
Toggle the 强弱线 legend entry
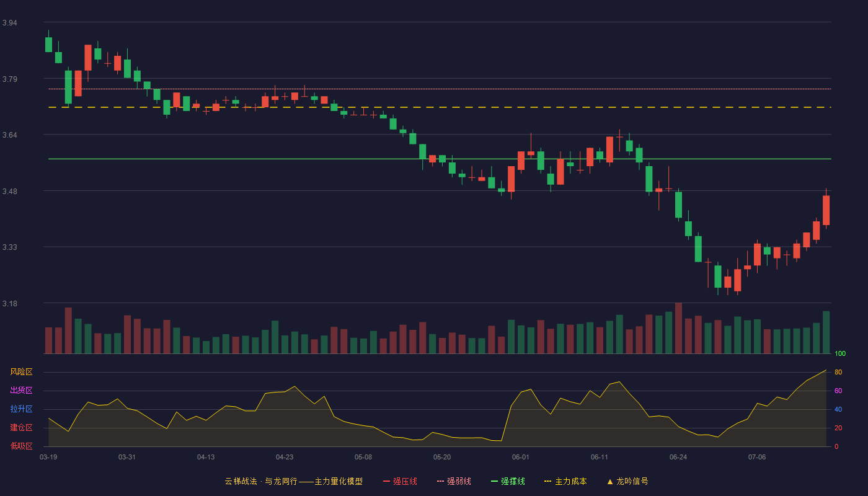[x=454, y=481]
